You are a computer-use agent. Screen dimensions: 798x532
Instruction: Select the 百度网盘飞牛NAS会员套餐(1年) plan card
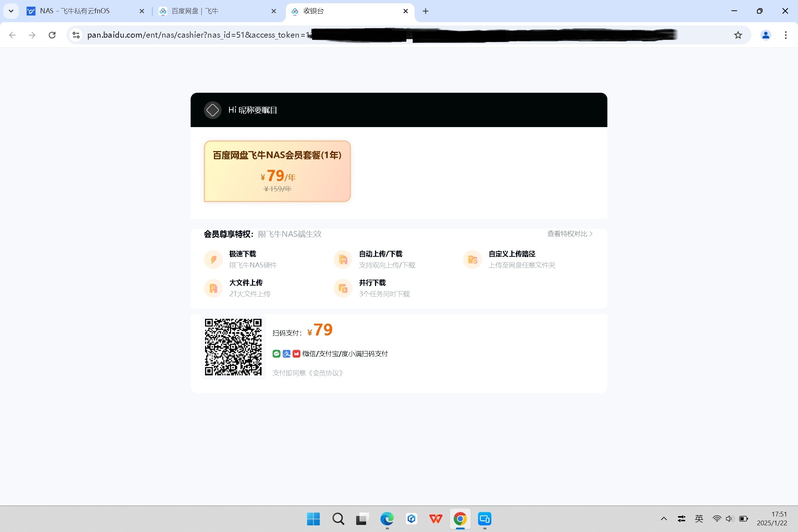[x=277, y=171]
